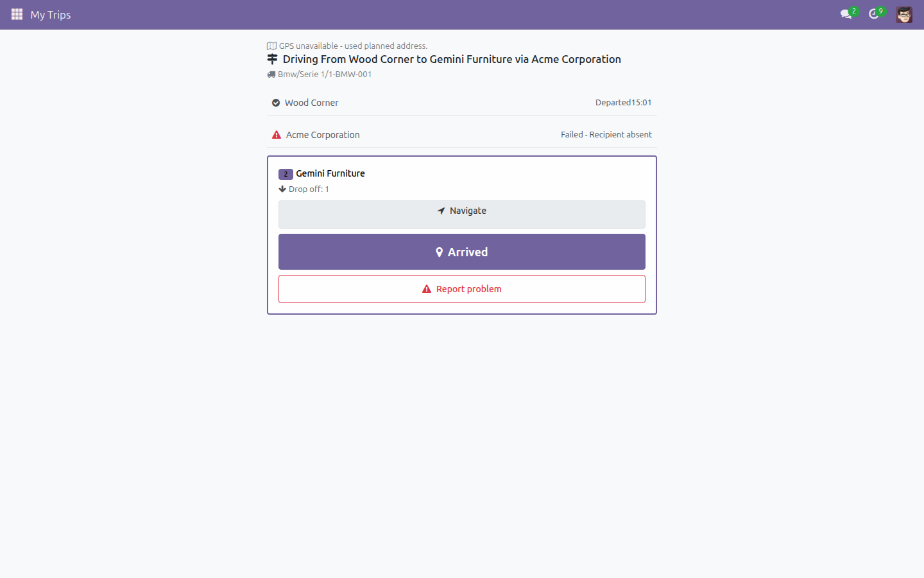924x578 pixels.
Task: Open the activities clock icon
Action: click(x=873, y=14)
